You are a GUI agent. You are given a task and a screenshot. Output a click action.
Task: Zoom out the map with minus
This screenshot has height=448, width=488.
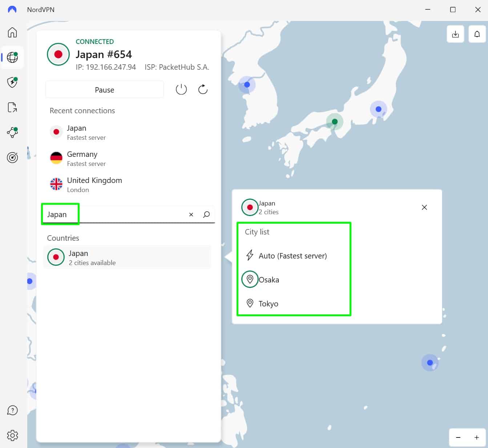point(458,437)
